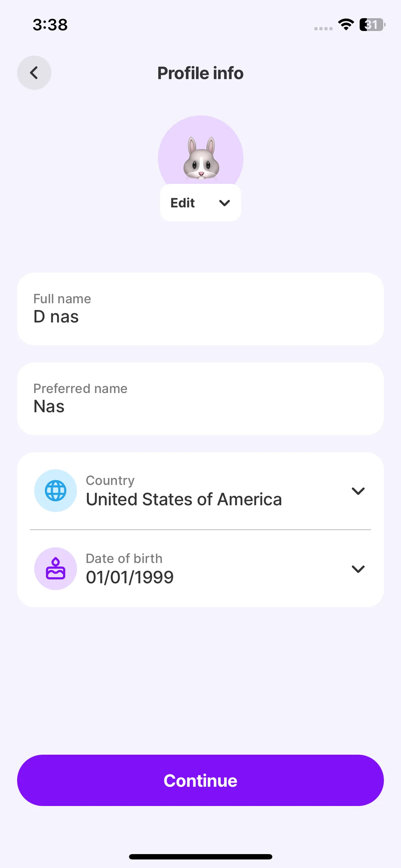Tap the Profile info page title

pyautogui.click(x=201, y=73)
